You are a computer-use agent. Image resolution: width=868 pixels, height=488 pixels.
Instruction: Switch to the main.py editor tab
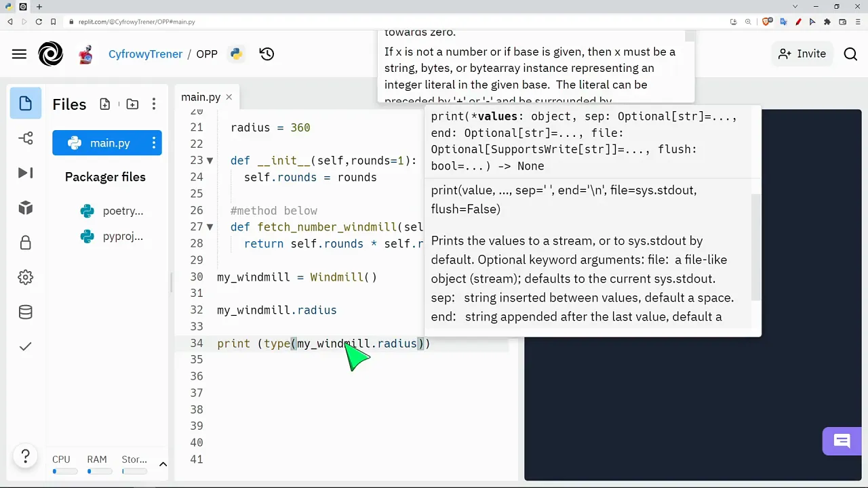201,97
